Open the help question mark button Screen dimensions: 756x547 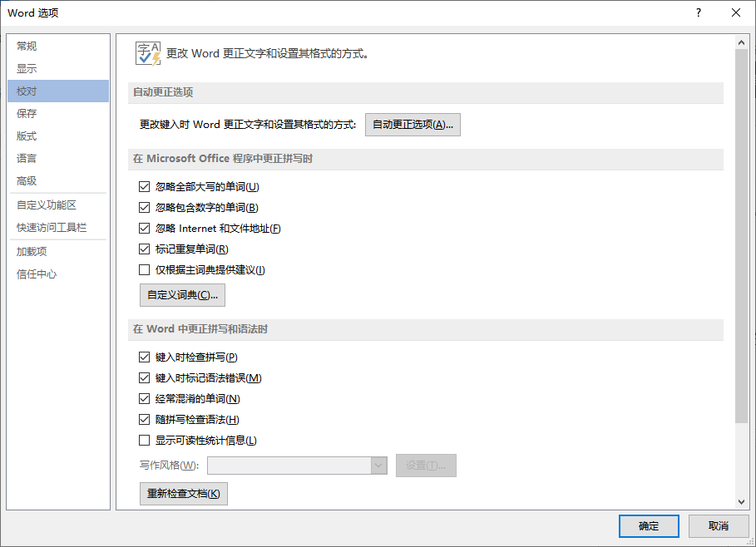[x=698, y=12]
